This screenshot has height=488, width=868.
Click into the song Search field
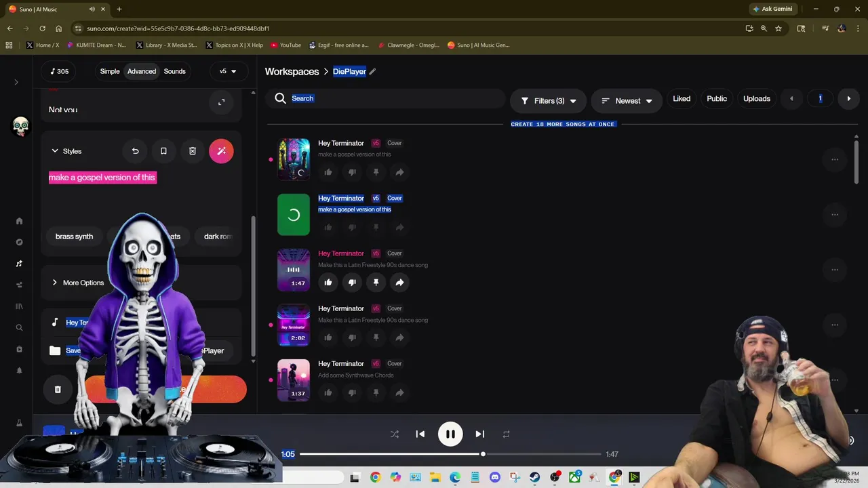coord(384,98)
